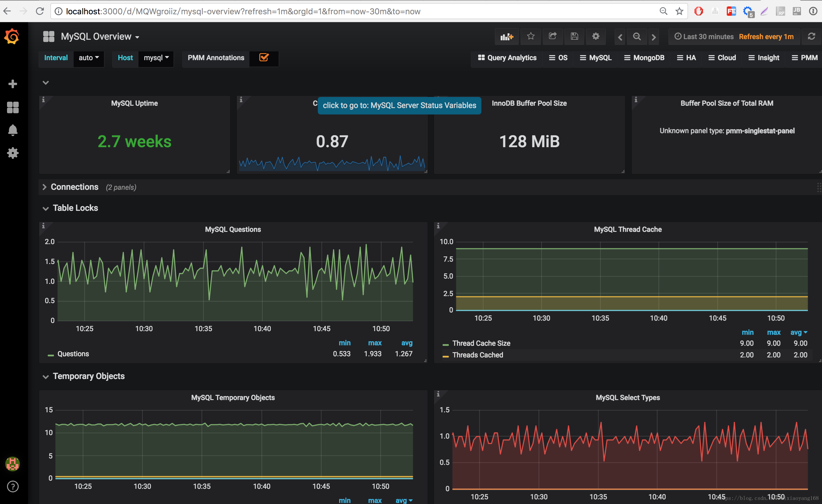Click the info icon on MySQL Uptime panel

(43, 99)
